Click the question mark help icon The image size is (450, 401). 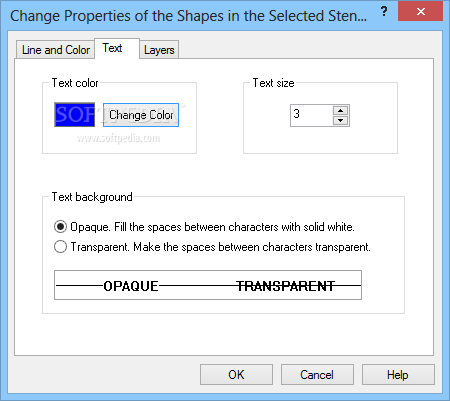pos(384,12)
